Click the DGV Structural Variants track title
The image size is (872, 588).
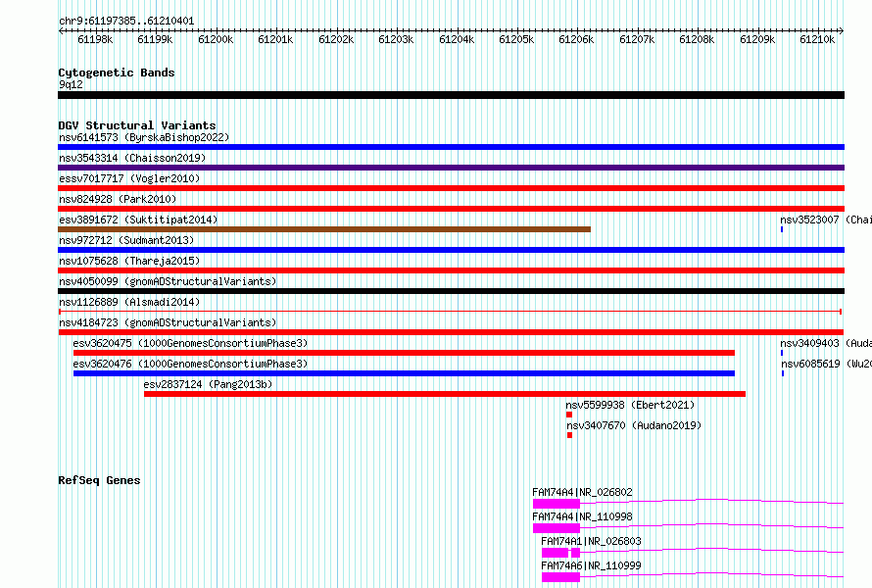click(x=137, y=125)
